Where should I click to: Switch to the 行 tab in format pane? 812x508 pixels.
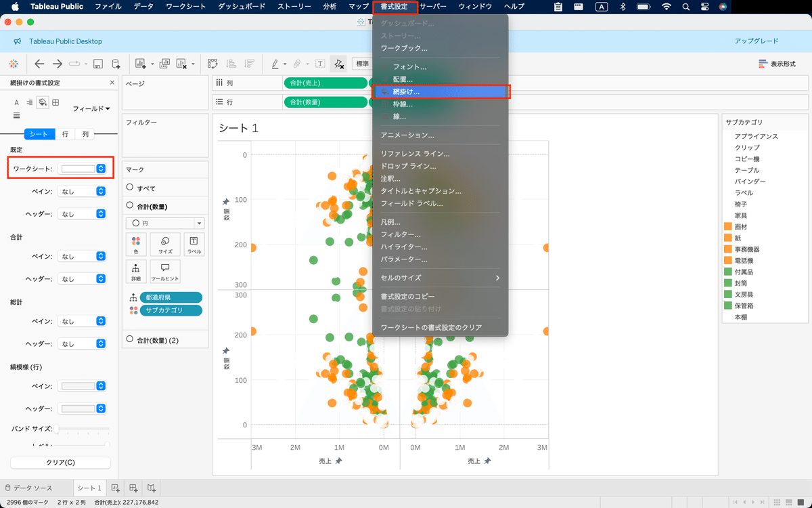click(65, 134)
